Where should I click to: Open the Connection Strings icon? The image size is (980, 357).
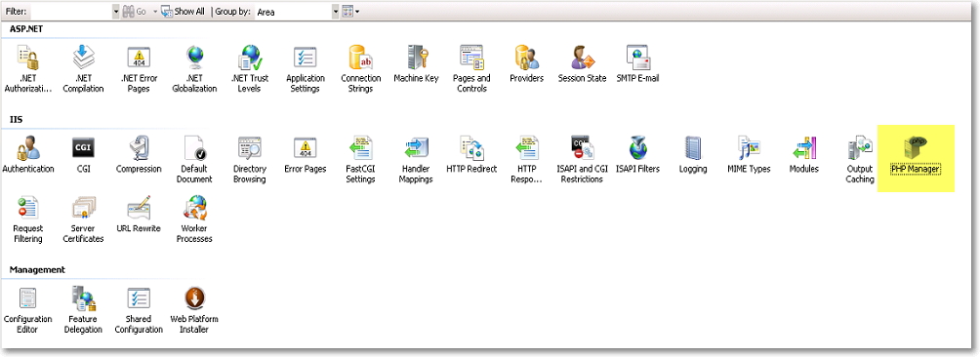[x=360, y=69]
